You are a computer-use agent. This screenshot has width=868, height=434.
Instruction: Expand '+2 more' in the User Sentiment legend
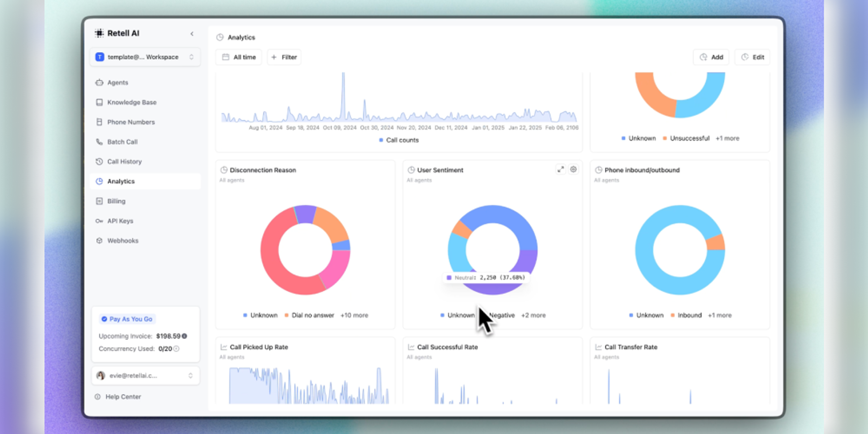(x=533, y=315)
